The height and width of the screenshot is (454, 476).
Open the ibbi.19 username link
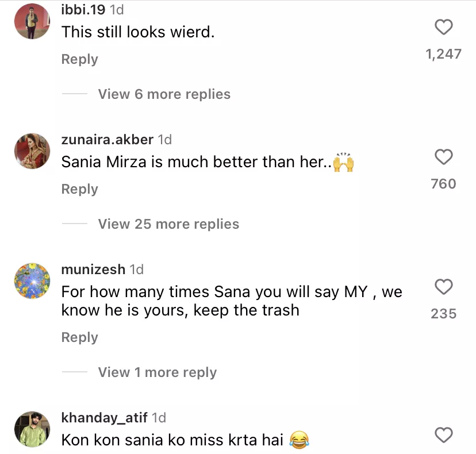(x=83, y=10)
